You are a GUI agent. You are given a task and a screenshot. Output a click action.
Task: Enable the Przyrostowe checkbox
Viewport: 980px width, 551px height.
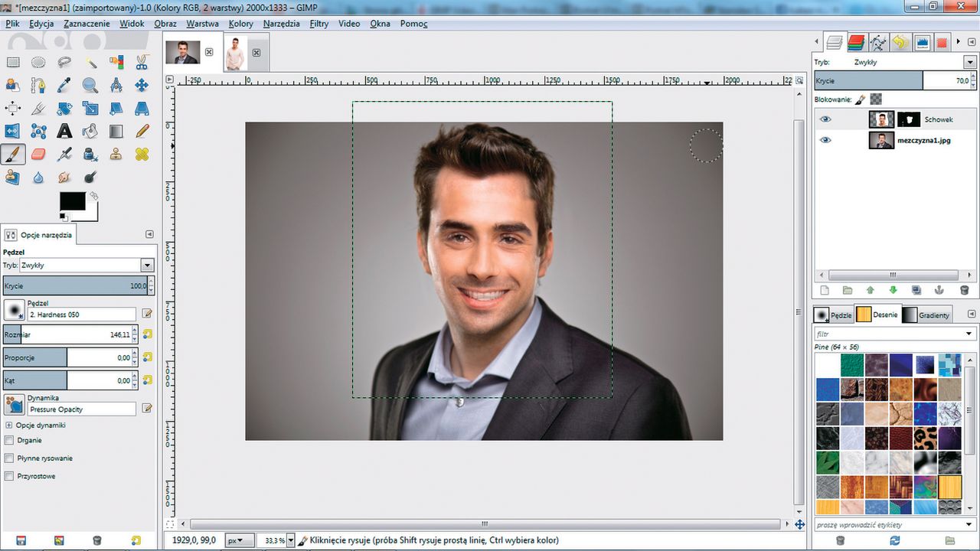(9, 476)
